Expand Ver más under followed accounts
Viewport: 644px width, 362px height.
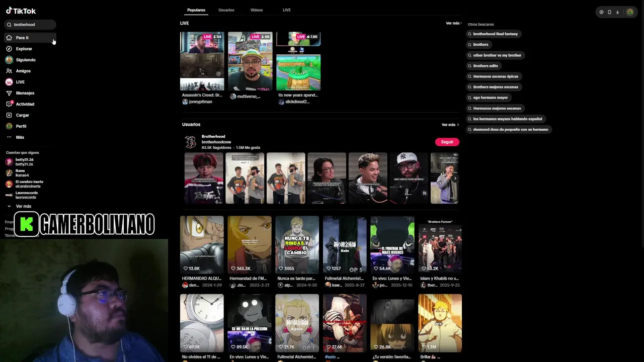[19, 206]
